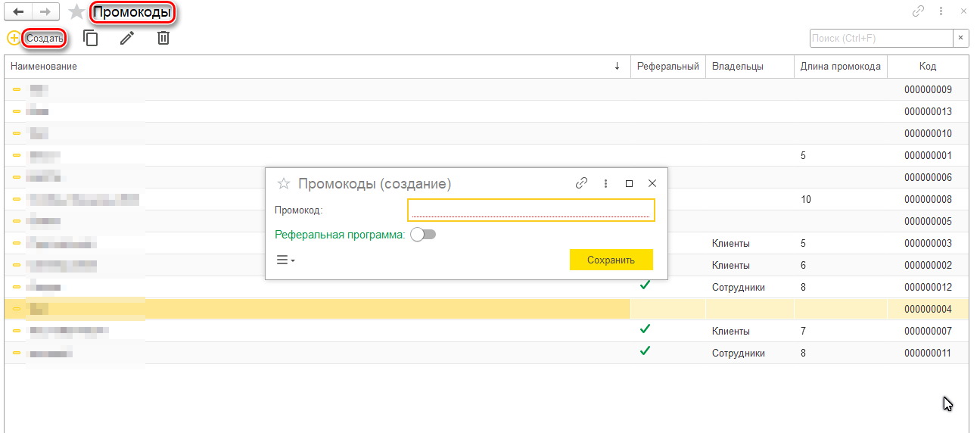Go forward with the right arrow button
This screenshot has width=980, height=433.
[45, 12]
